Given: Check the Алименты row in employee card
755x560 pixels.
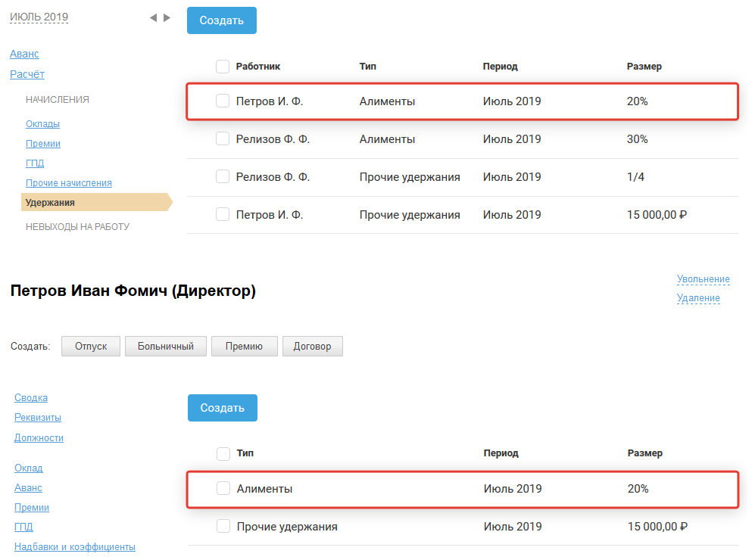Looking at the screenshot, I should 223,488.
